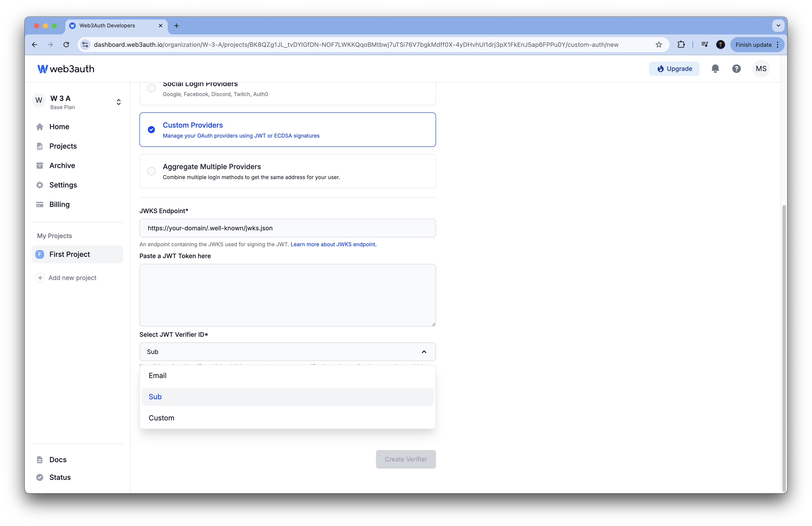Viewport: 812px width, 526px height.
Task: View site information icon in address bar
Action: tap(85, 45)
